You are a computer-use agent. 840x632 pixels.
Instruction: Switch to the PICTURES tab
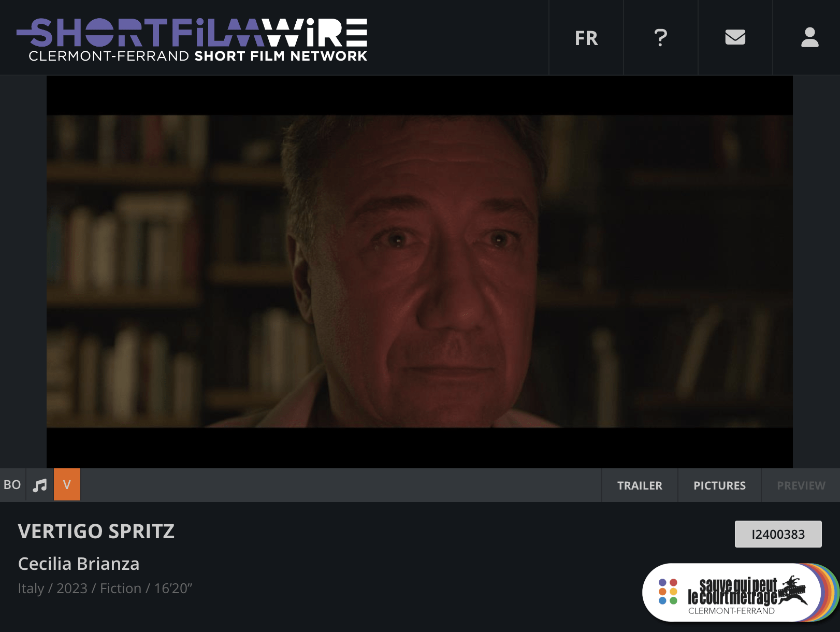point(719,485)
